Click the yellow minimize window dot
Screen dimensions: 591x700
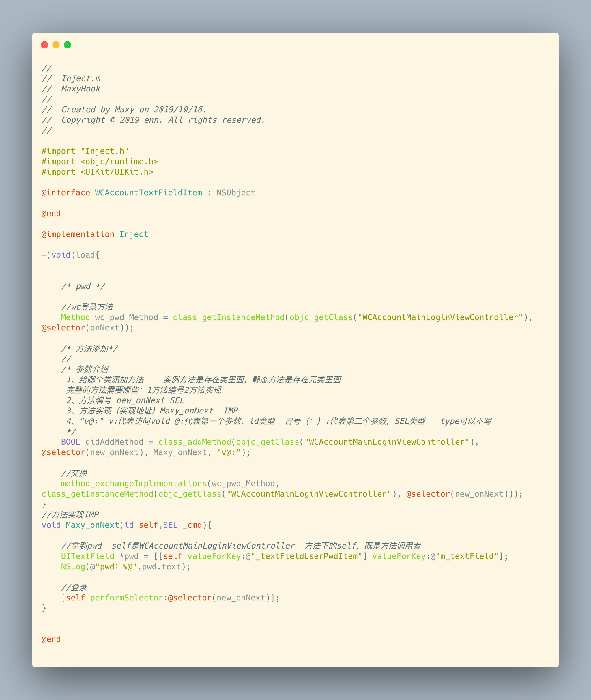(x=56, y=45)
